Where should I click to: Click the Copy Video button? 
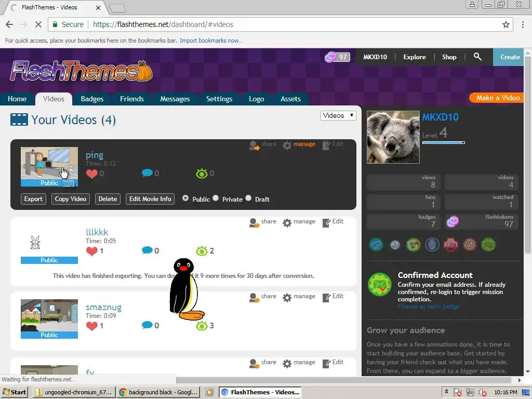click(x=71, y=199)
